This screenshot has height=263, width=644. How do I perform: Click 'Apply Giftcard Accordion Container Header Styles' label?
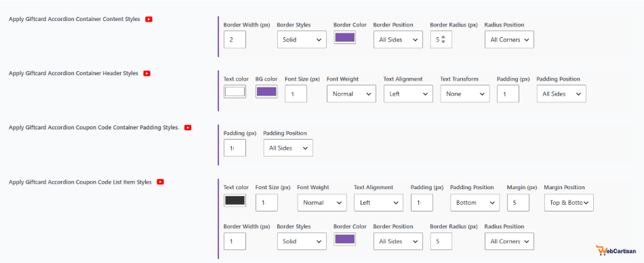point(73,73)
